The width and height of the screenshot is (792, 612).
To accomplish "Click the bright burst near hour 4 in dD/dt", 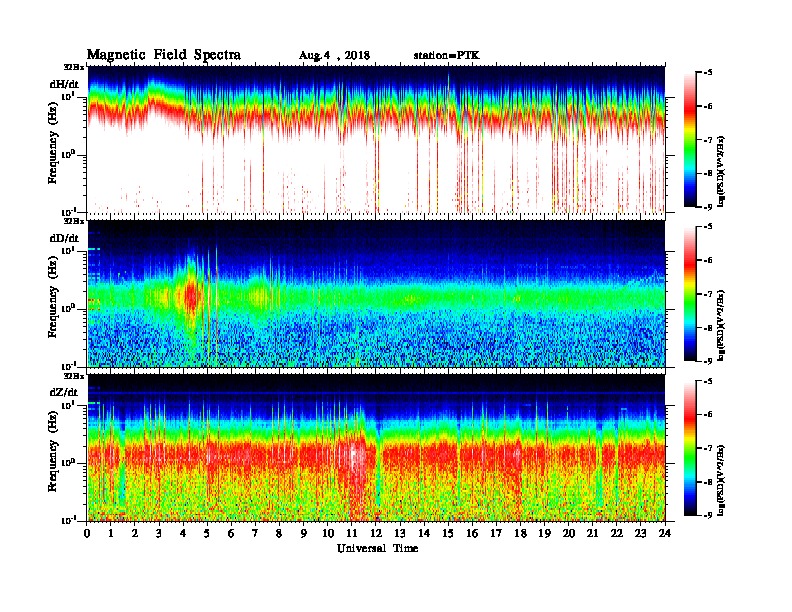I will [190, 296].
